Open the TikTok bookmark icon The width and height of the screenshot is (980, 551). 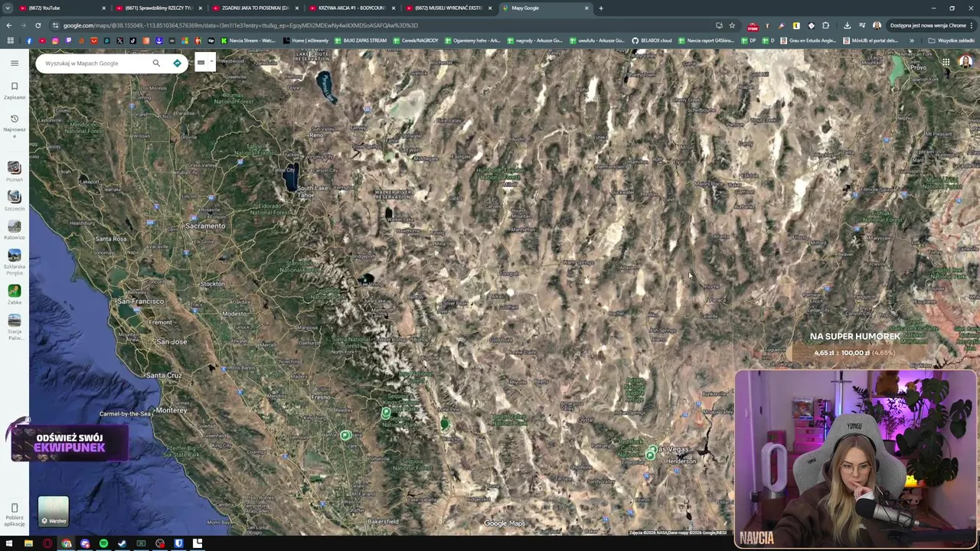(x=132, y=41)
